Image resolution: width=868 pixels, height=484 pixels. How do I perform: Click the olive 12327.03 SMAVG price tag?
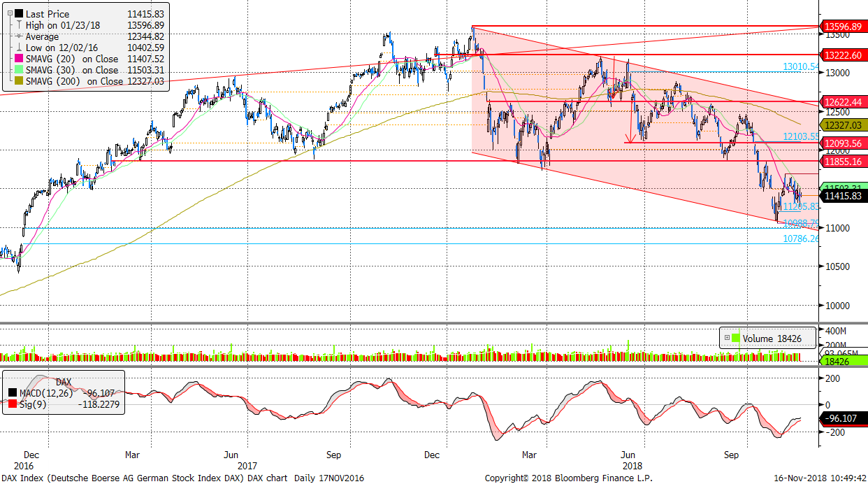[x=844, y=124]
